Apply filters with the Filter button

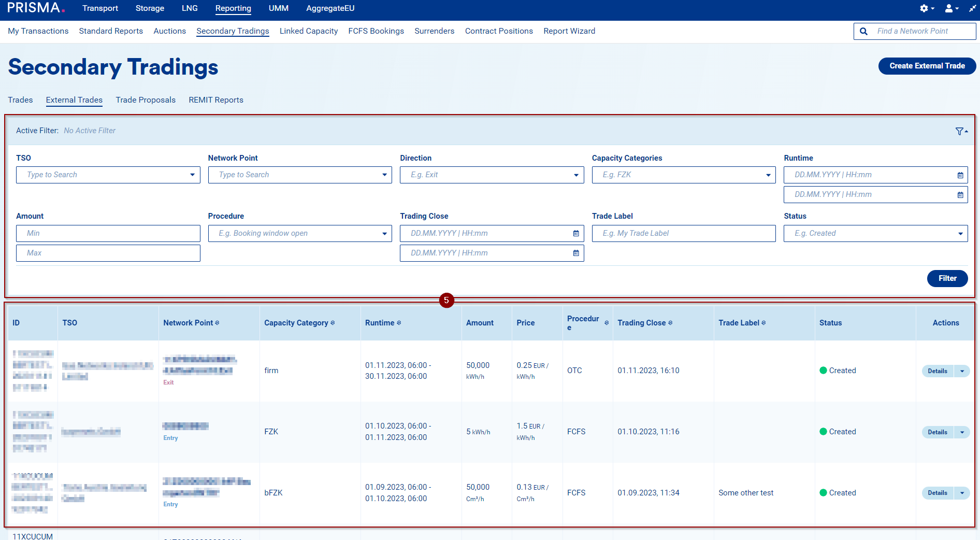[x=947, y=278]
